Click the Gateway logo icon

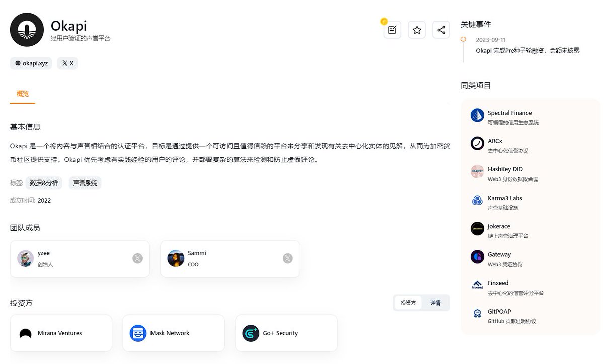point(477,257)
